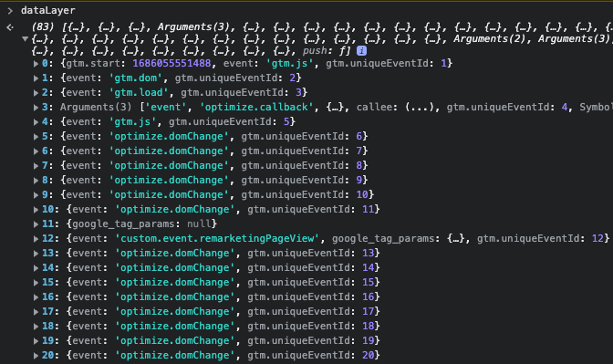The image size is (613, 364).
Task: Click the push: f property label
Action: 326,51
